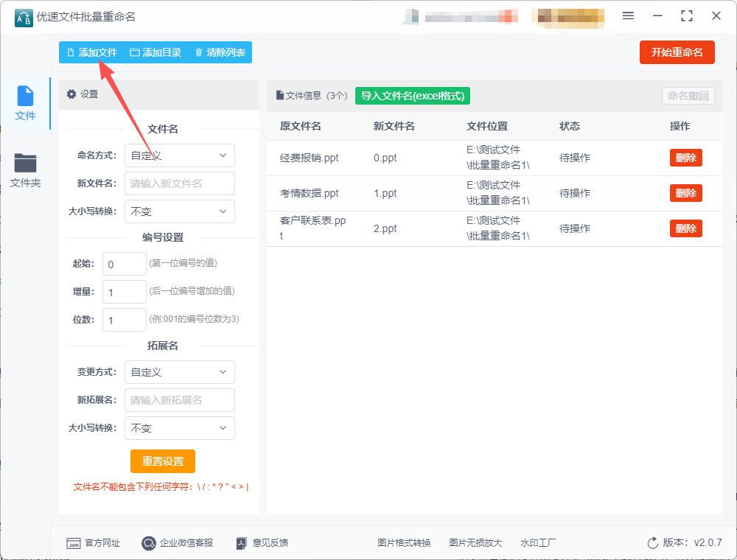
Task: Click the 经费报销.ppt file name
Action: (x=310, y=158)
